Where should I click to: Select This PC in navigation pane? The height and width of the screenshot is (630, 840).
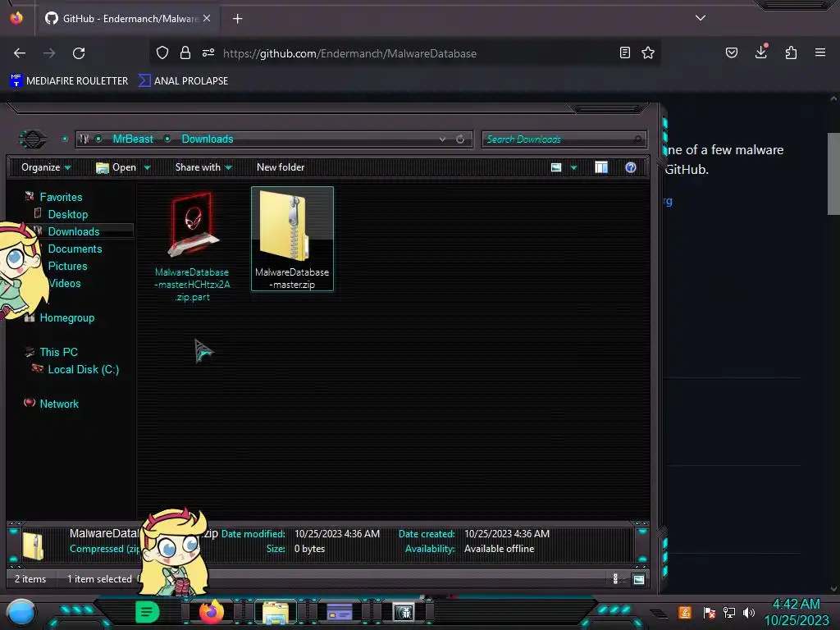pyautogui.click(x=58, y=352)
